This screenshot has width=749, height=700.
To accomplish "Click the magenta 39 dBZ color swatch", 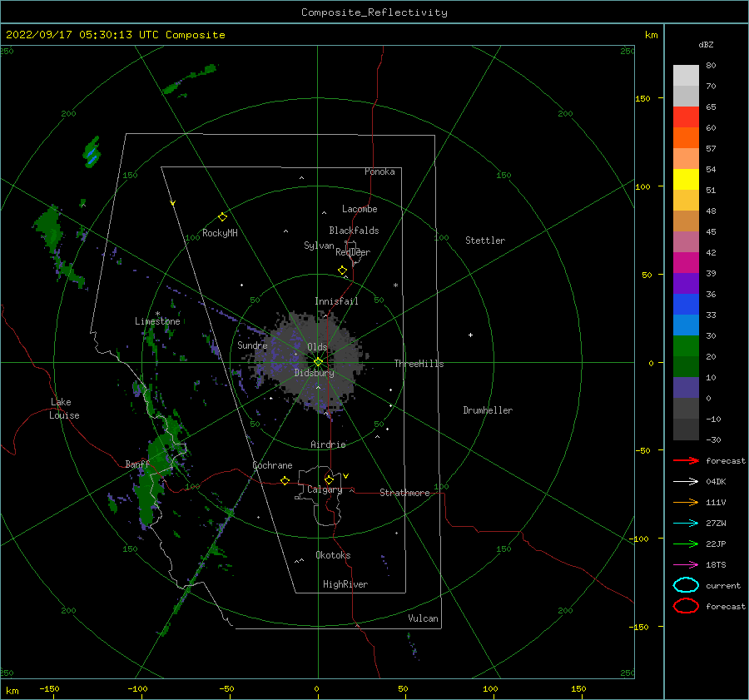I will (686, 262).
